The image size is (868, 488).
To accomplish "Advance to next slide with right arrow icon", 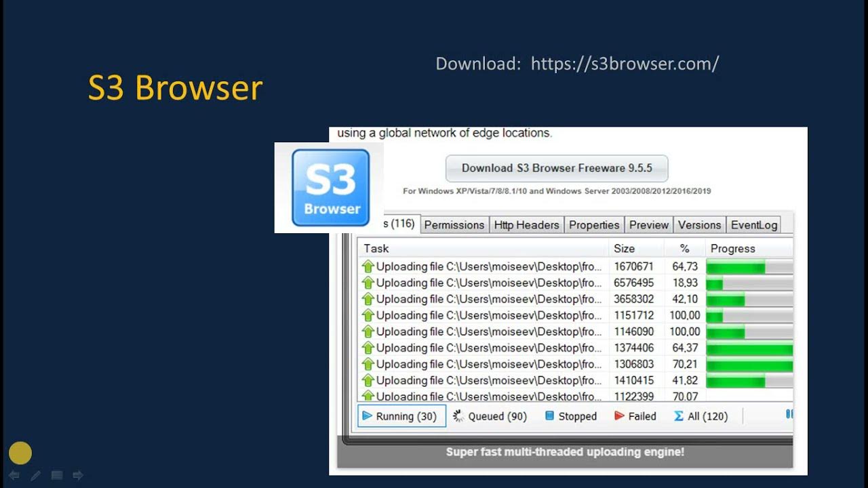I will click(78, 476).
